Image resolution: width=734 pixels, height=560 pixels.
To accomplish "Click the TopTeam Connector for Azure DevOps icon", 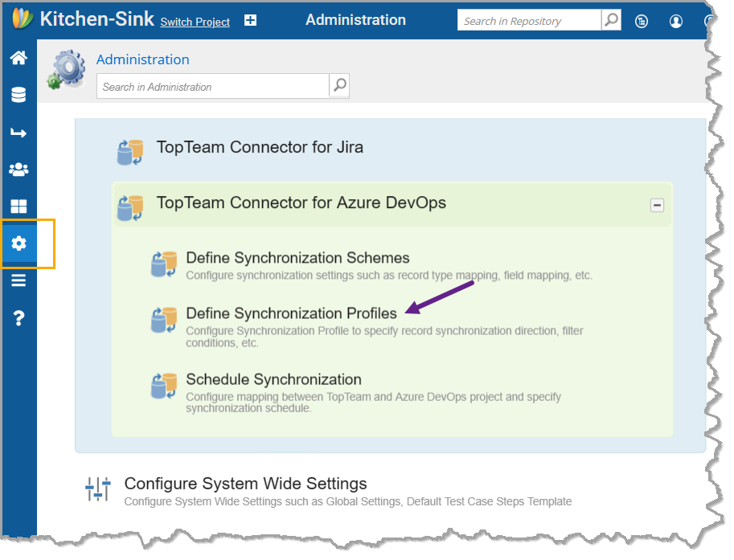I will click(129, 208).
